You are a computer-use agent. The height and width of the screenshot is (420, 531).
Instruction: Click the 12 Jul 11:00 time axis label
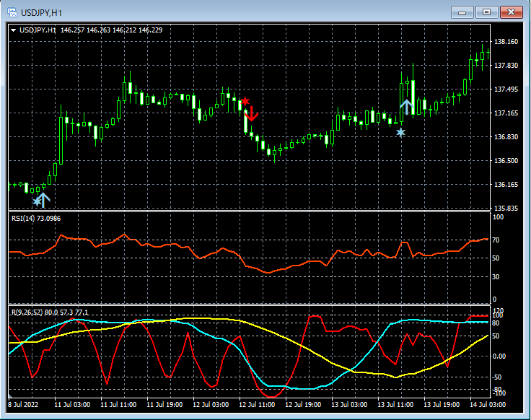[x=259, y=405]
